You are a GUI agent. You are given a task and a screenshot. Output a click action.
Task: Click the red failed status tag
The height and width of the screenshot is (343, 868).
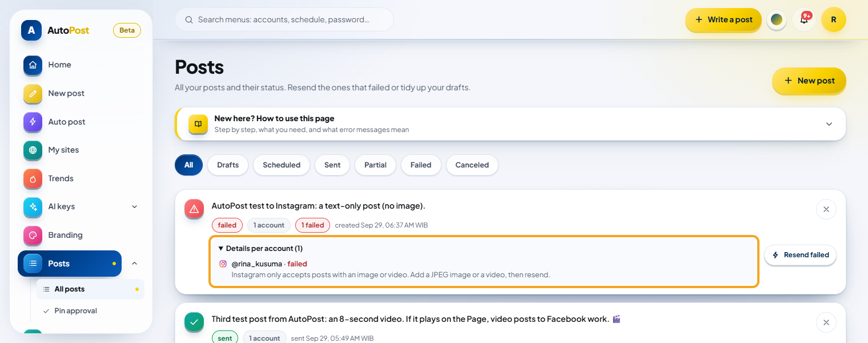coord(227,225)
